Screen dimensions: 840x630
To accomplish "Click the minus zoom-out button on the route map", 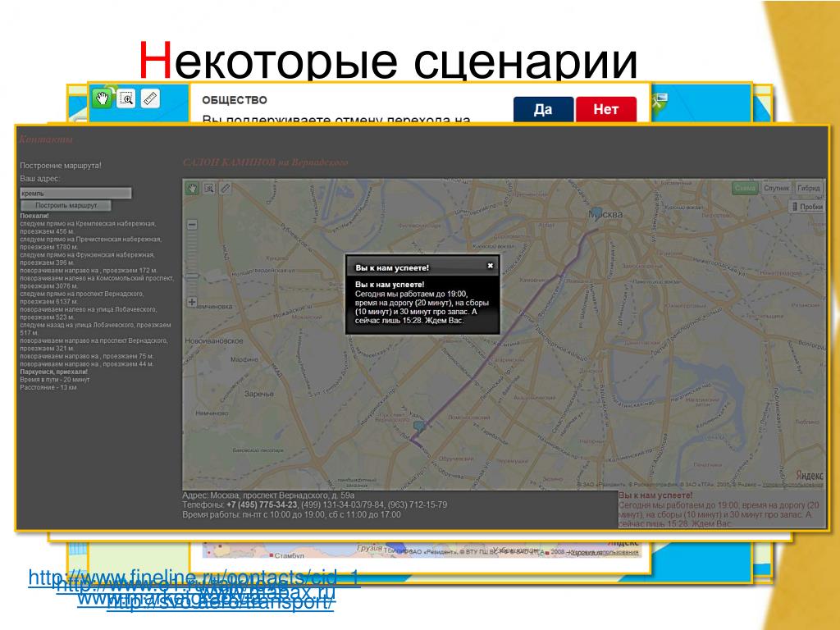I will point(192,225).
